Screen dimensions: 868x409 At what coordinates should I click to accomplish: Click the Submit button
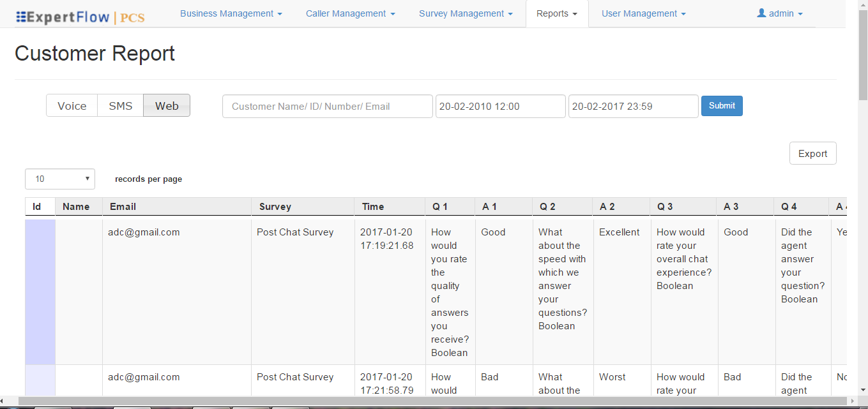coord(722,105)
